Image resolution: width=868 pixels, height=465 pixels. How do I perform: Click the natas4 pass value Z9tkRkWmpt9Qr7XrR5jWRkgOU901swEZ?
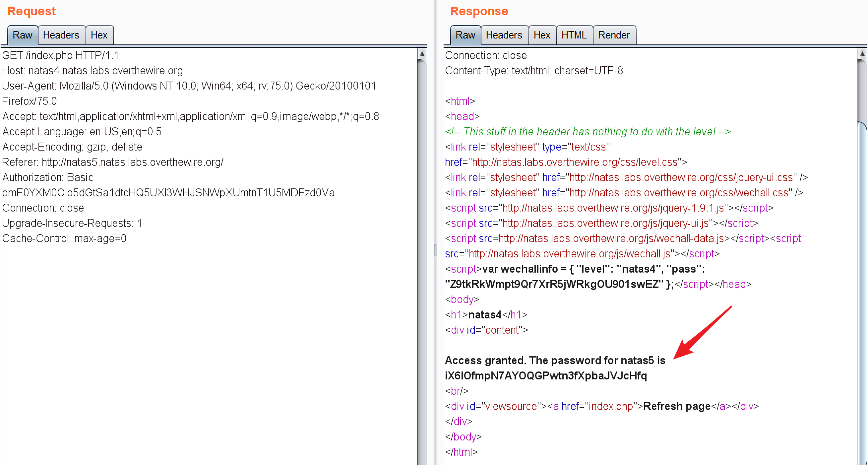[x=554, y=284]
